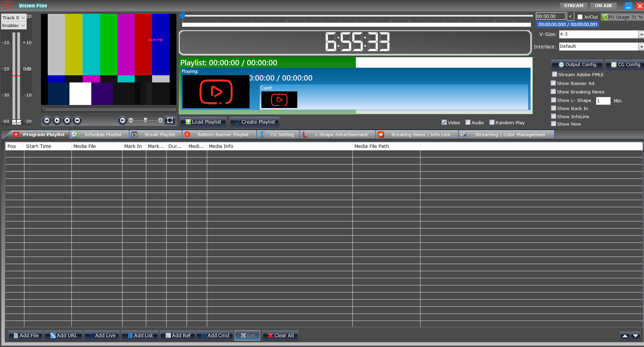Stop playback with the stop button
Screen dimensions: 644x347
(67, 120)
